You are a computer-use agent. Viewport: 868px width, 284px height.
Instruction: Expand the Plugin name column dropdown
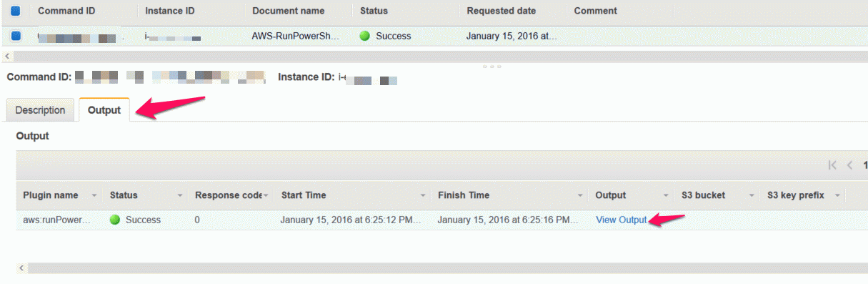94,195
